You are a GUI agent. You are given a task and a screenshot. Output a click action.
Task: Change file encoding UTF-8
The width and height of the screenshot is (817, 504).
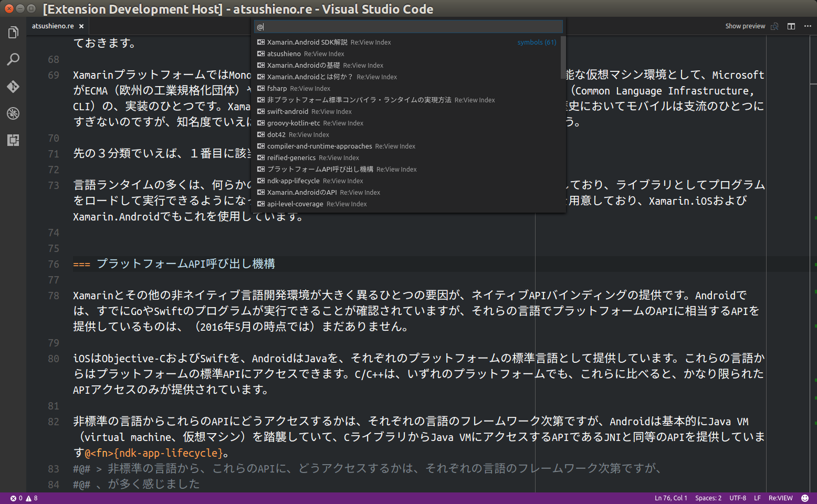[738, 498]
